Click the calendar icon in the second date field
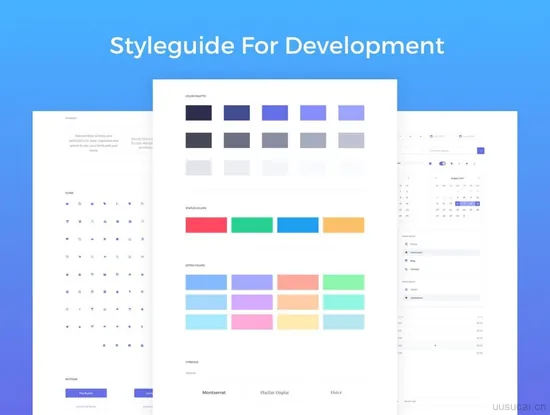 [x=460, y=136]
